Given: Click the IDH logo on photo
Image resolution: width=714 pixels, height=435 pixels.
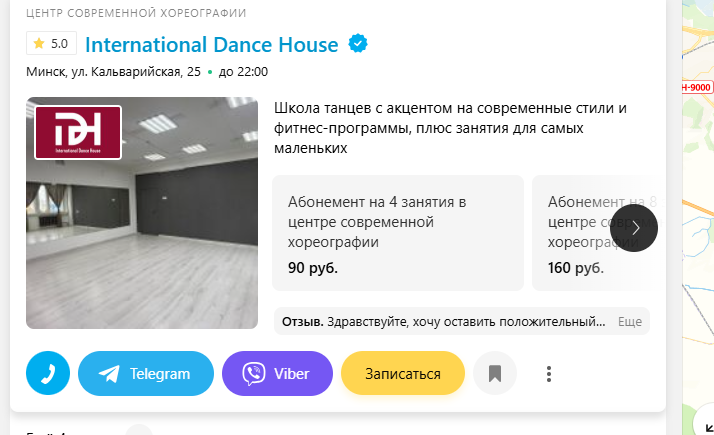Looking at the screenshot, I should pos(78,133).
